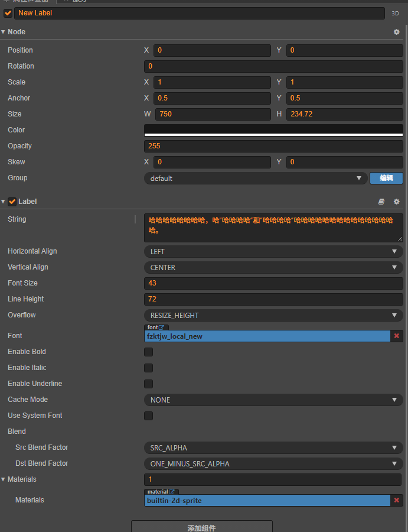
Task: Open the Horizontal Align dropdown
Action: click(273, 252)
